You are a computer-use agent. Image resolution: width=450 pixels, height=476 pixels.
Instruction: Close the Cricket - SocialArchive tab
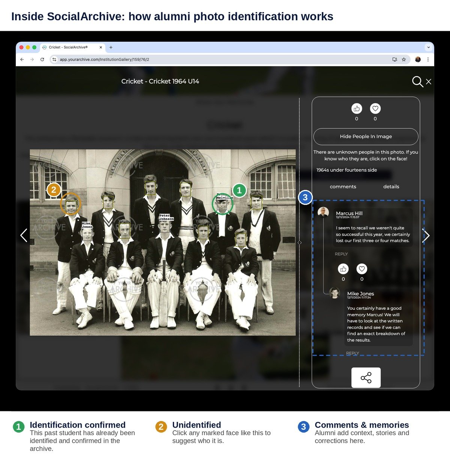pyautogui.click(x=101, y=47)
